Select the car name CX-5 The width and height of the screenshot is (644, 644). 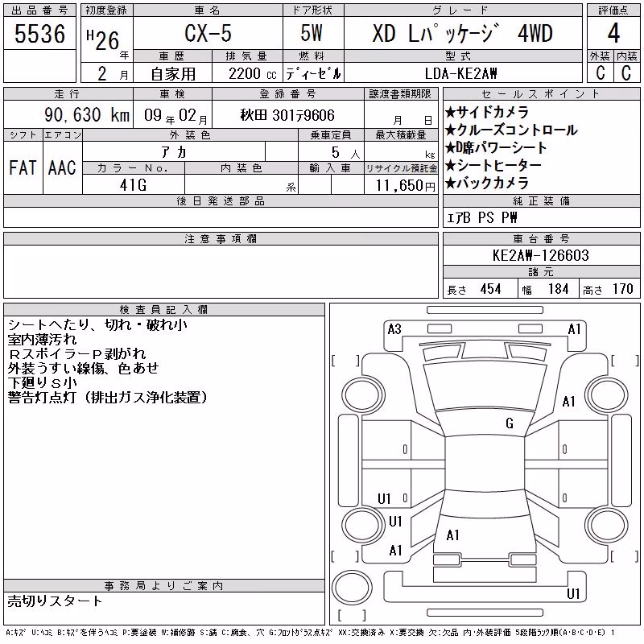[x=208, y=33]
